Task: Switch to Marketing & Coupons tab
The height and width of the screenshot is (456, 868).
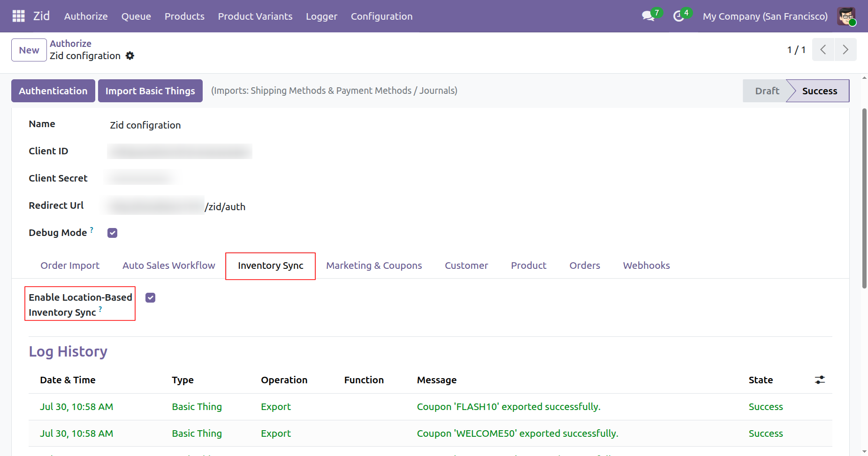Action: click(x=374, y=266)
